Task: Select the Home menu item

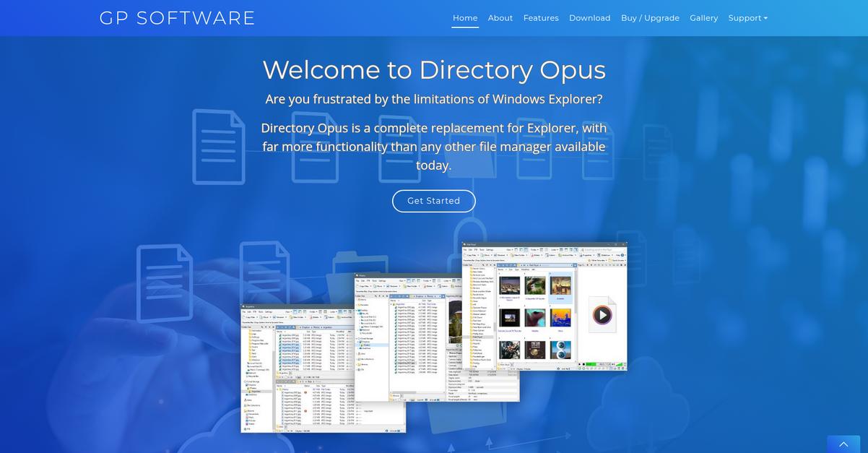Action: (464, 18)
